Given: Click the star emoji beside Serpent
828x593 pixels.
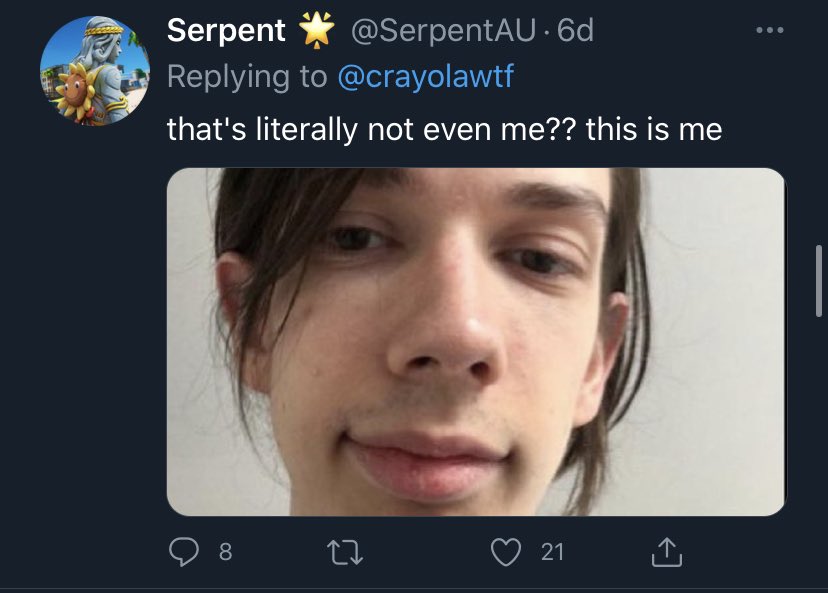Looking at the screenshot, I should point(317,32).
